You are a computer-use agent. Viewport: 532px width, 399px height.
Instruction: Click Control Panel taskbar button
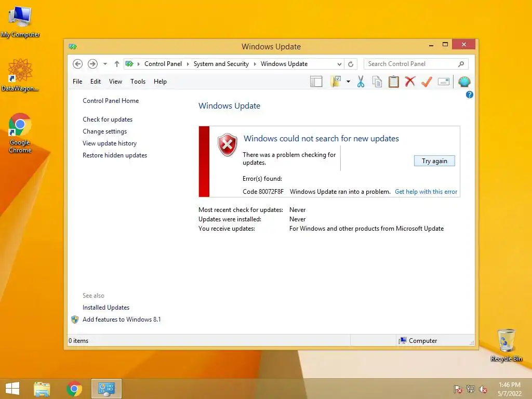click(x=106, y=389)
